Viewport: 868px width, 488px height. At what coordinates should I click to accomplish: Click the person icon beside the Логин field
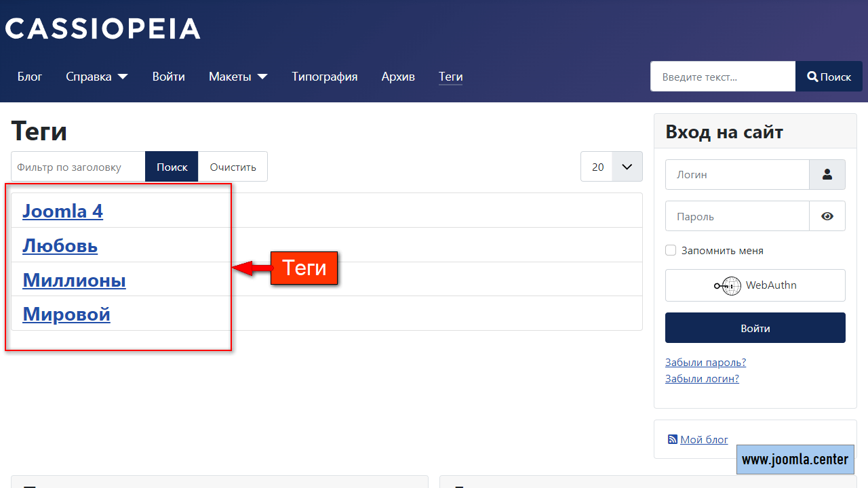[x=827, y=174]
